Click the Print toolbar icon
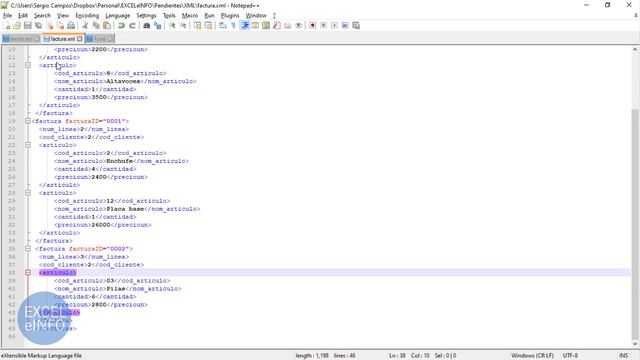The width and height of the screenshot is (640, 360). [x=71, y=25]
